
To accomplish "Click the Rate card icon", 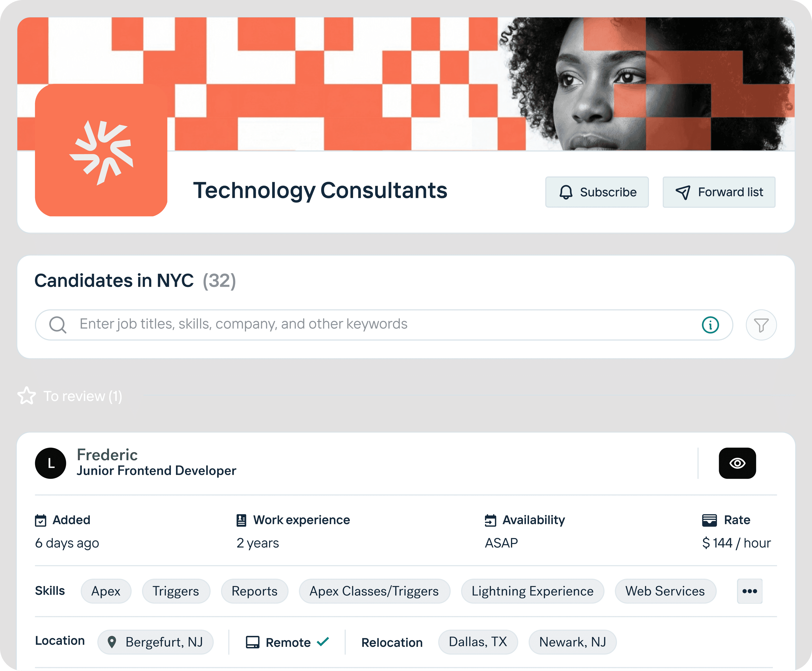I will coord(709,520).
